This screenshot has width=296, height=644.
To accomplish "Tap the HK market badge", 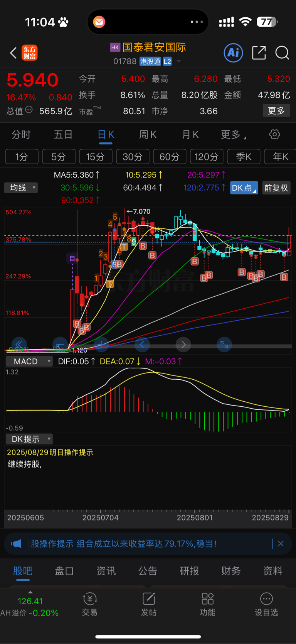I will pyautogui.click(x=115, y=47).
